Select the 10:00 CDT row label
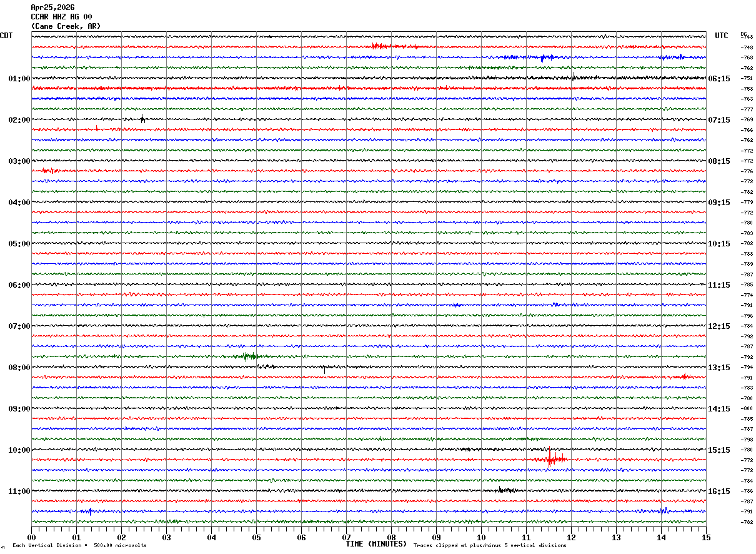This screenshot has width=756, height=554. 19,450
